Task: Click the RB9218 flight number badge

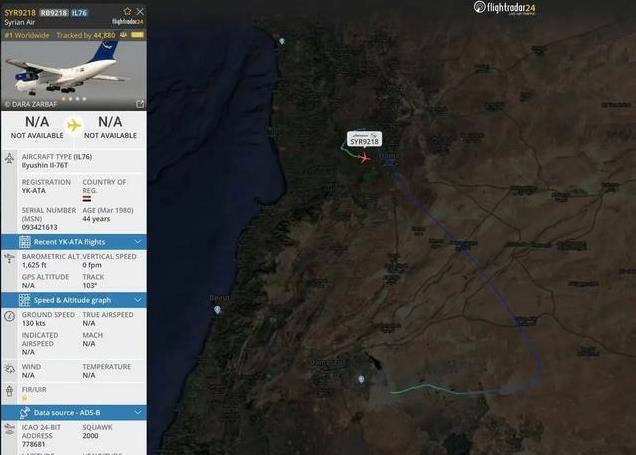Action: point(54,13)
